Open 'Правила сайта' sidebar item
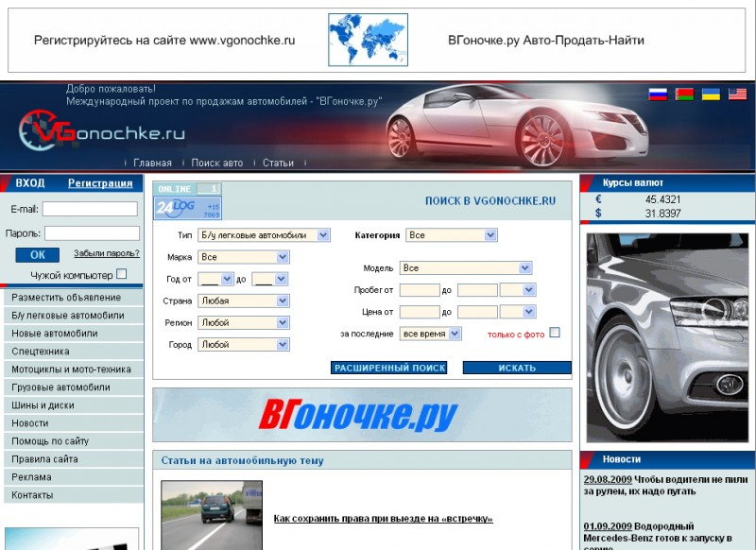Image resolution: width=756 pixels, height=550 pixels. (74, 459)
